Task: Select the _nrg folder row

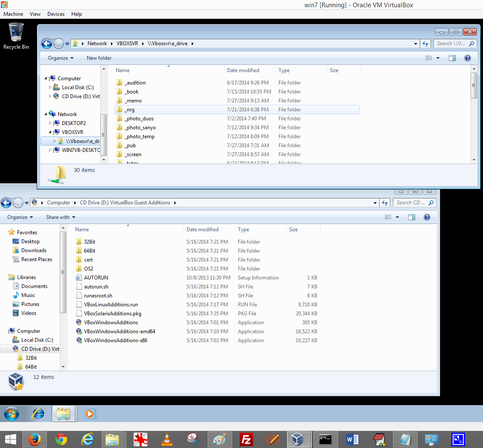Action: click(237, 110)
